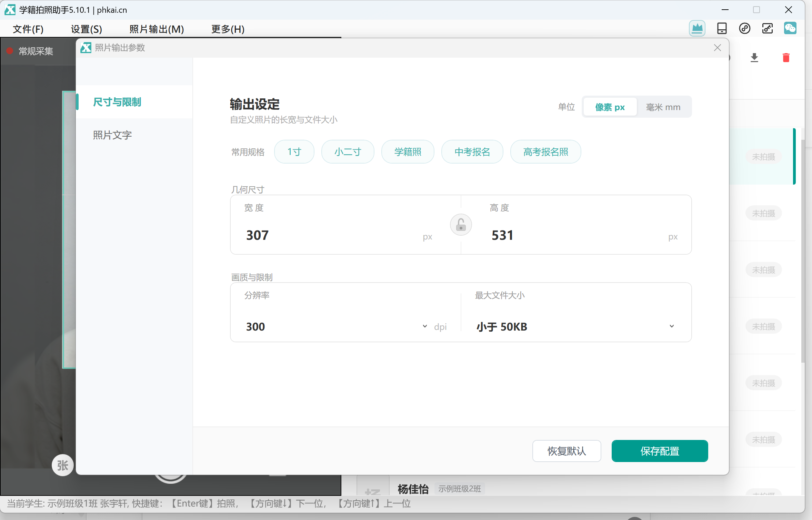Image resolution: width=812 pixels, height=520 pixels.
Task: Click the 张 student avatar circle
Action: [x=63, y=465]
